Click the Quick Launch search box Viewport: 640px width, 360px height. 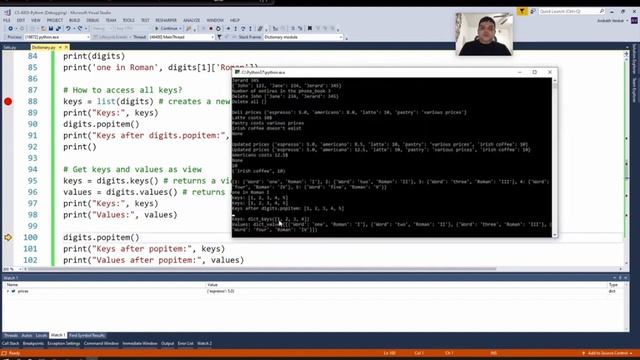coord(571,11)
